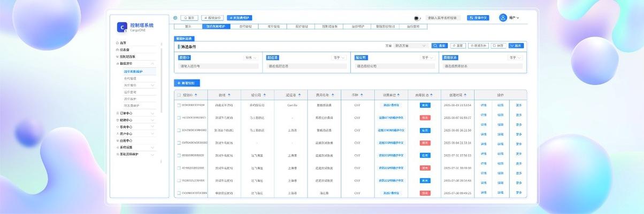Click the 重置 reset button
This screenshot has height=214, width=644.
point(458,46)
